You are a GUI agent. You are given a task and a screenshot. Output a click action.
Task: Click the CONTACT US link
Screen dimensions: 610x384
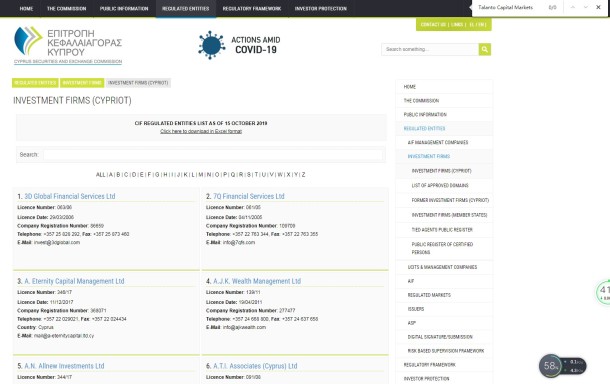[x=433, y=25]
